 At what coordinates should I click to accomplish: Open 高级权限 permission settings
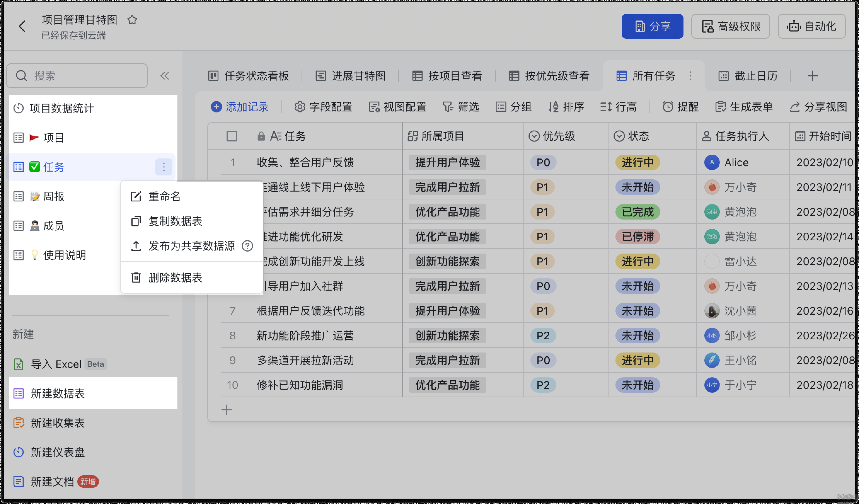coord(730,26)
